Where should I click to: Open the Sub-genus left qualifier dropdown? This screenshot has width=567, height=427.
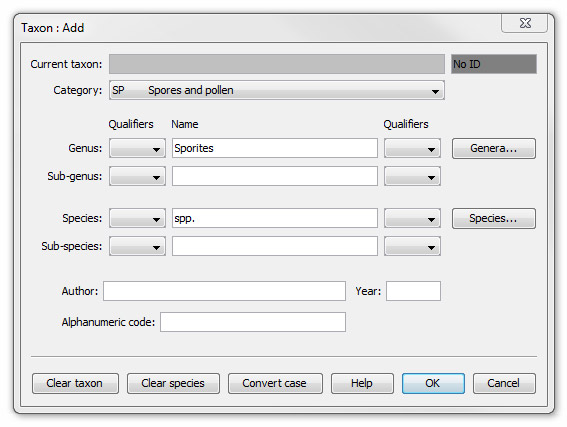point(137,176)
